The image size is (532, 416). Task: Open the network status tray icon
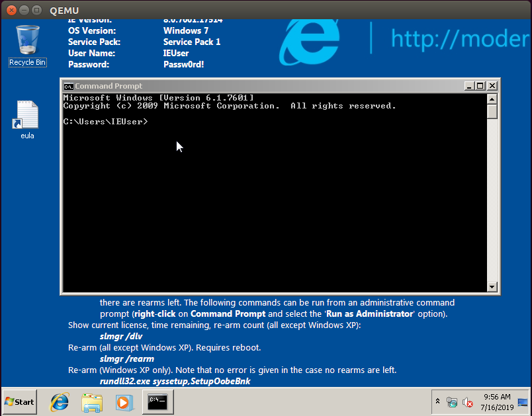451,402
